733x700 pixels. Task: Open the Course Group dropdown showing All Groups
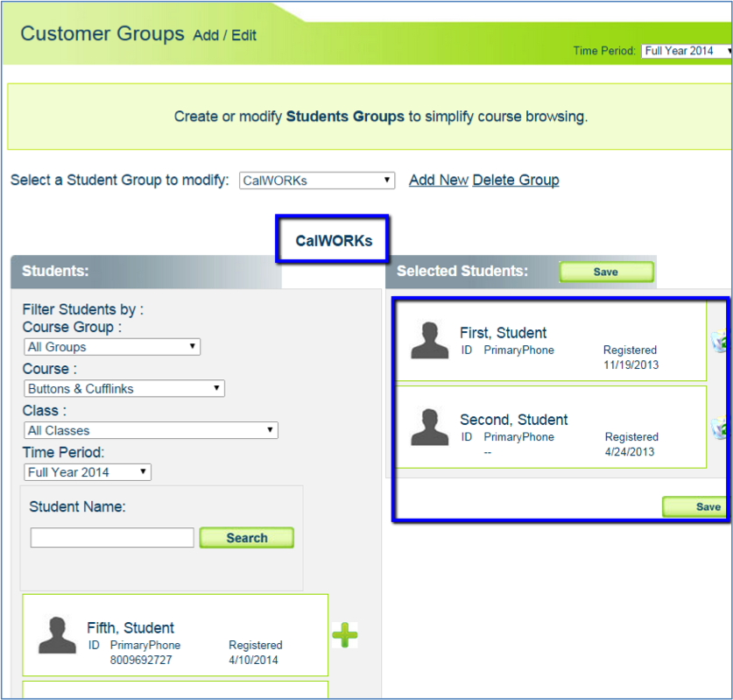point(112,347)
